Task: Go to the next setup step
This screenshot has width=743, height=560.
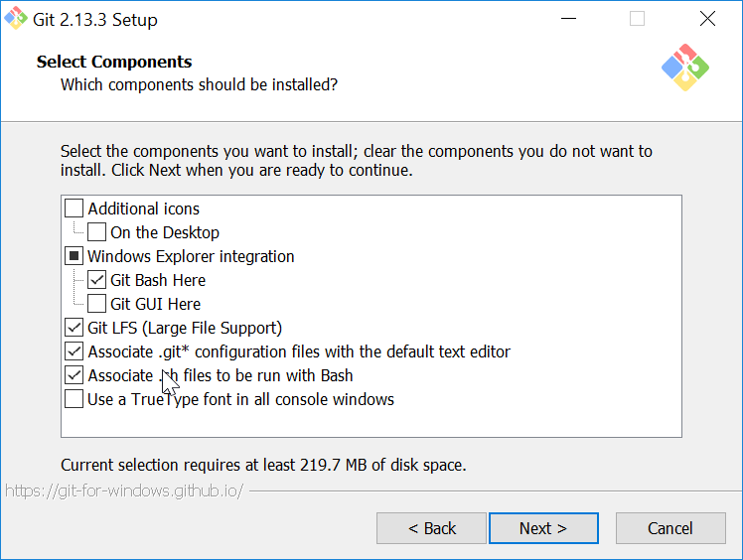Action: click(x=543, y=528)
